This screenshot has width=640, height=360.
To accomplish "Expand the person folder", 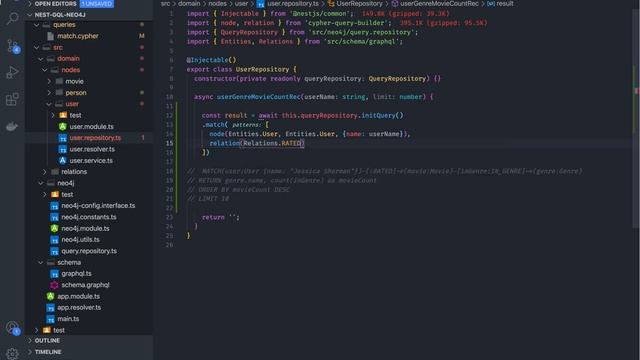I will click(49, 93).
